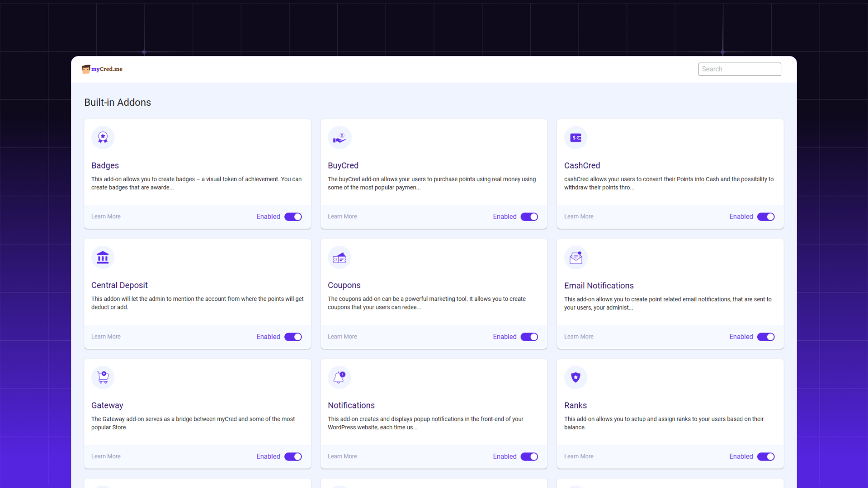The width and height of the screenshot is (868, 488).
Task: Turn off the BuyCred addon switch
Action: pos(529,217)
